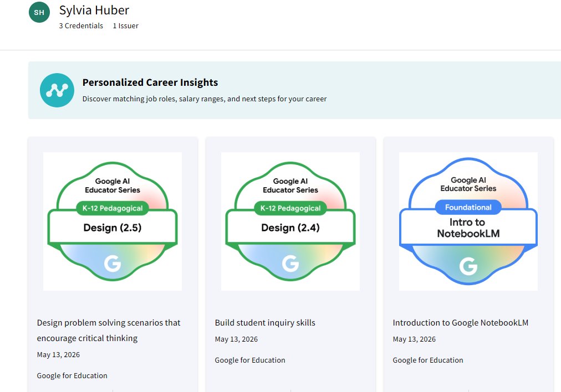The height and width of the screenshot is (392, 561).
Task: Select the 1 Issuer count
Action: [x=126, y=25]
